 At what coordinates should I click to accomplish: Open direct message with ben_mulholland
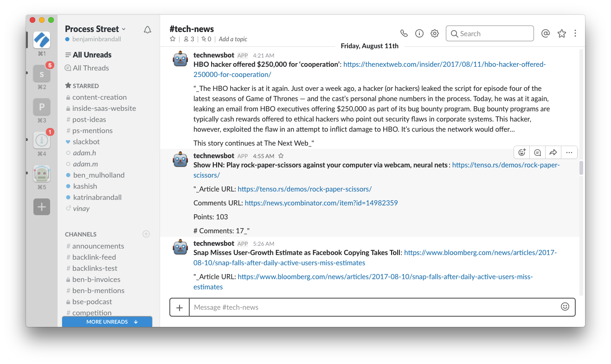[x=99, y=175]
